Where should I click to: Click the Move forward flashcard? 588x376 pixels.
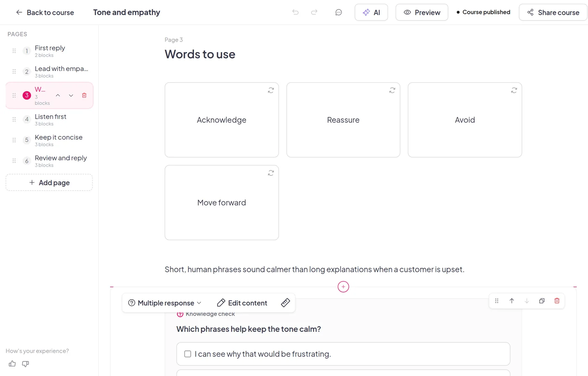(222, 203)
